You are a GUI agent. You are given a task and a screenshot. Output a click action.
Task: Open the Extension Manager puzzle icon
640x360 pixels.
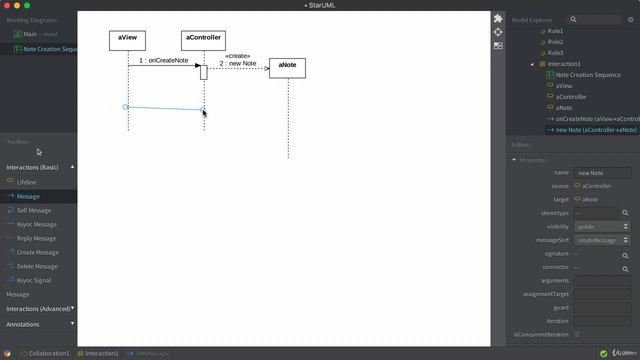(x=498, y=18)
